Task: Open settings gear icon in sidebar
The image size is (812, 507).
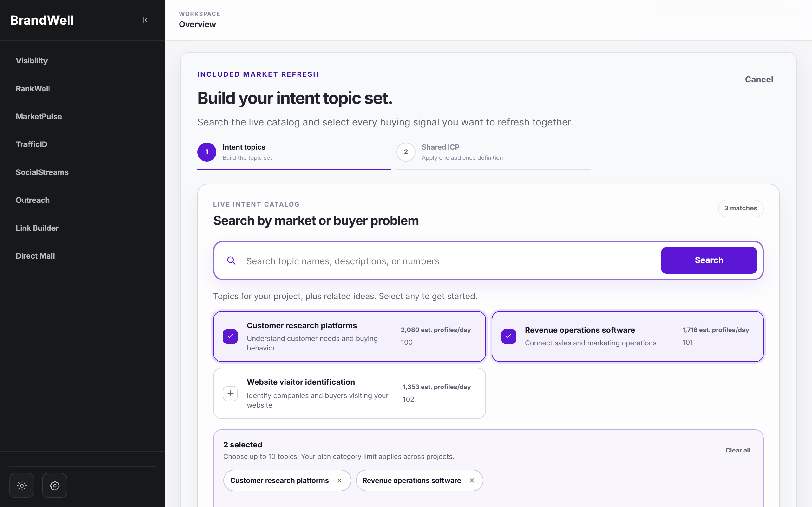Action: pyautogui.click(x=55, y=485)
